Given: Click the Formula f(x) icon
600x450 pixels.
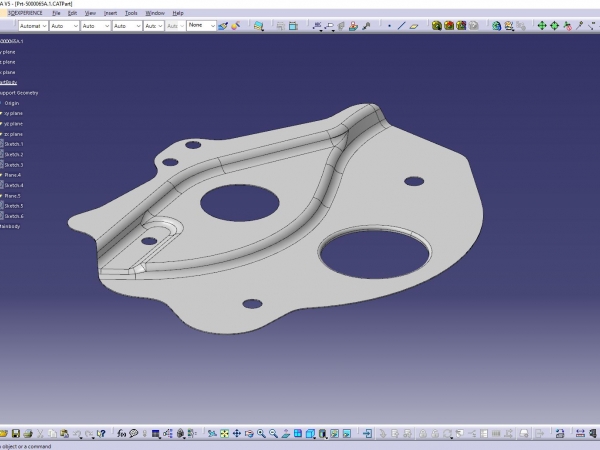Looking at the screenshot, I should [x=121, y=434].
